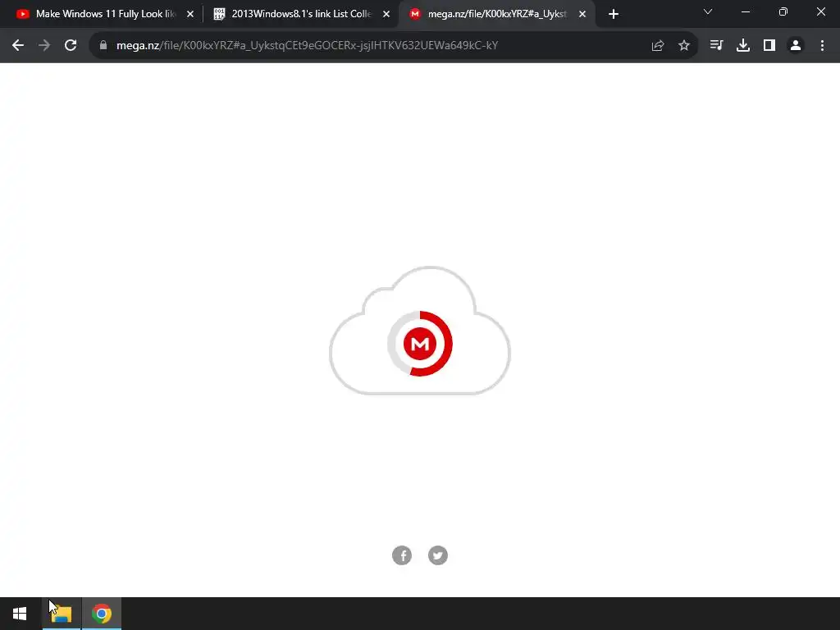Restore down the Chrome window
The width and height of the screenshot is (840, 630).
783,11
